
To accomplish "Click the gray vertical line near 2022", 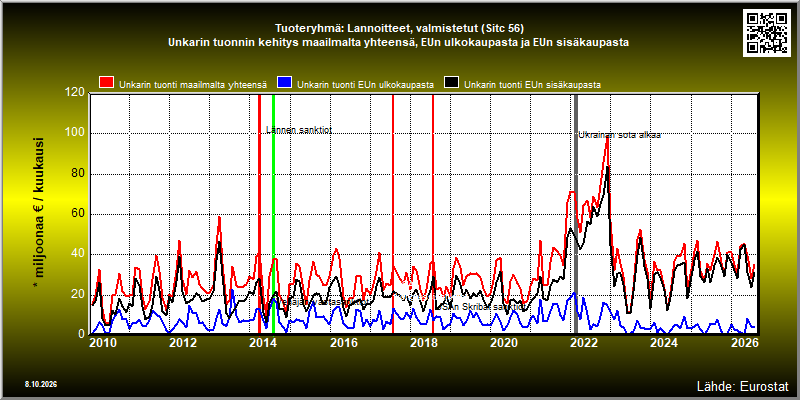I will pos(576,214).
